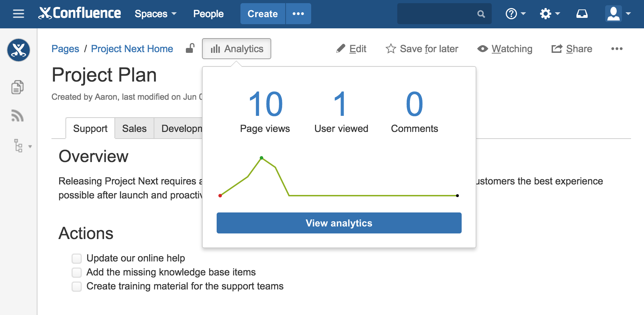Open the Project Next Home breadcrumb link
This screenshot has height=315, width=644.
[132, 49]
